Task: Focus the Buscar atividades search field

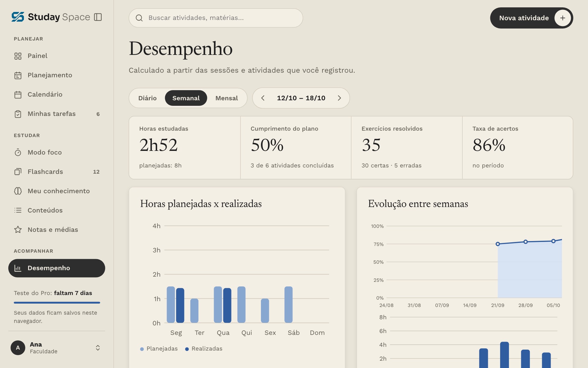Action: click(216, 18)
